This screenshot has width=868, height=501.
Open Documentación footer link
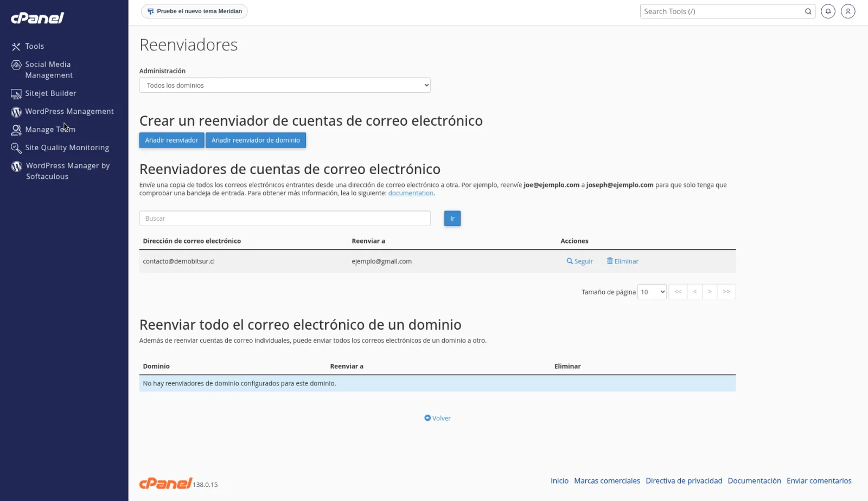coord(755,481)
